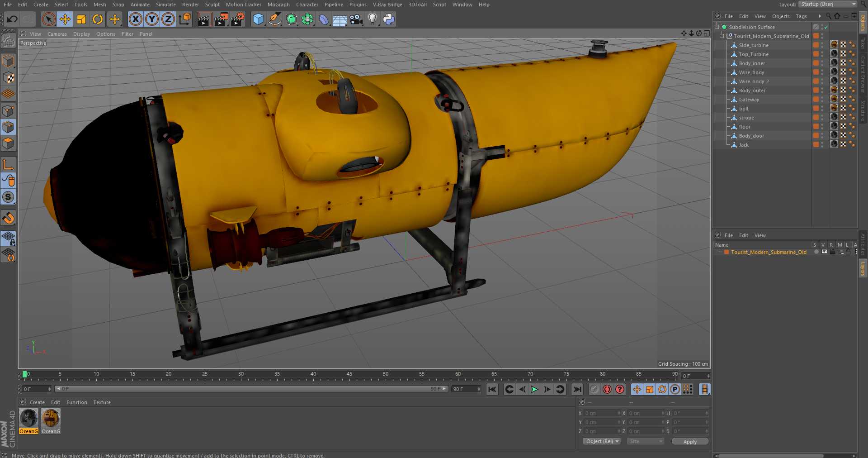Open the V-Ray Bridge menu
This screenshot has height=458, width=868.
click(x=387, y=5)
